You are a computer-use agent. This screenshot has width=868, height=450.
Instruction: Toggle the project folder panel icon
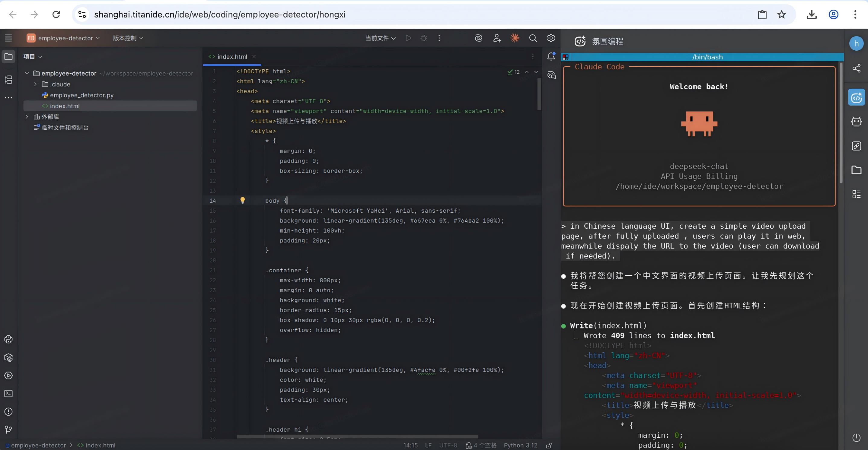point(8,57)
